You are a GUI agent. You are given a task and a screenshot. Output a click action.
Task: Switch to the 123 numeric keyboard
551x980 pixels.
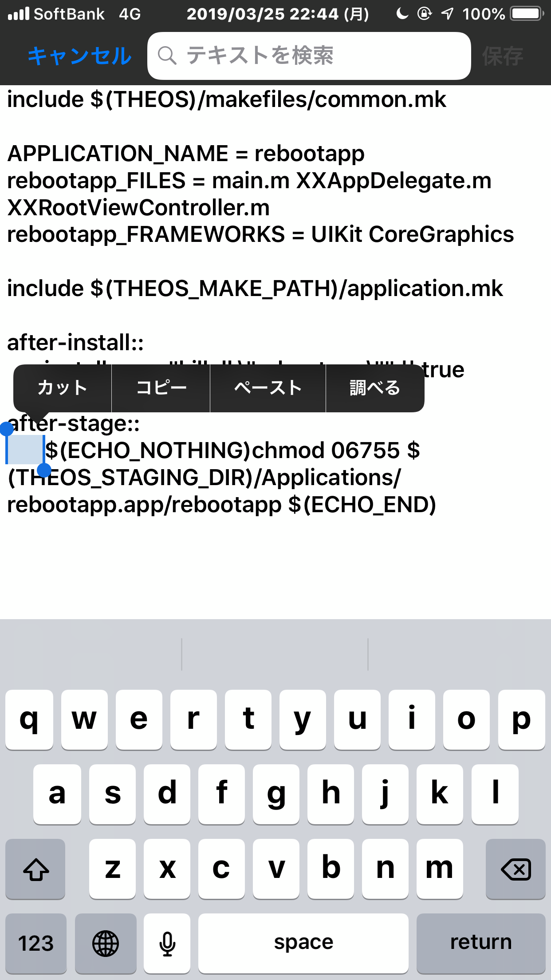[x=36, y=943]
